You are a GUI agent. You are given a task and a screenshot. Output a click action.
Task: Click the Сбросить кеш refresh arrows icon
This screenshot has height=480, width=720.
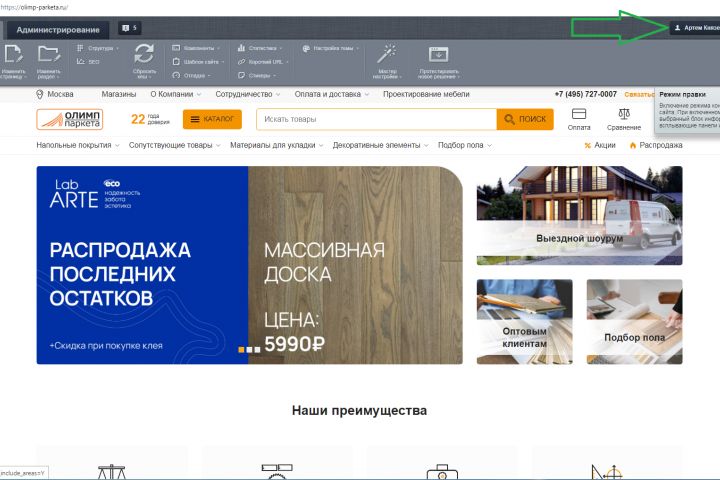tap(144, 54)
